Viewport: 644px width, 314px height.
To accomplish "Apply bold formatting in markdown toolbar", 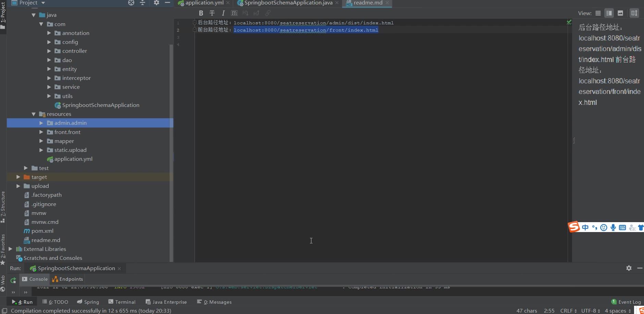I will [201, 13].
